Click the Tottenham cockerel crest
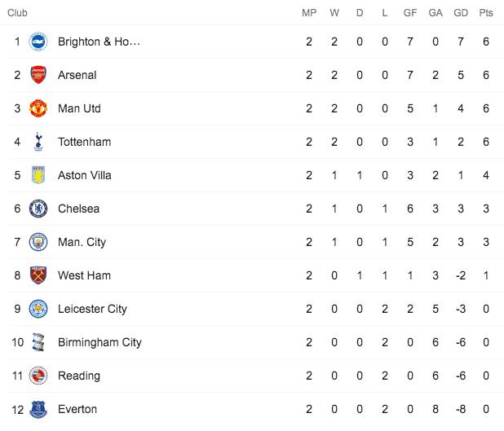This screenshot has width=504, height=431. [x=38, y=142]
